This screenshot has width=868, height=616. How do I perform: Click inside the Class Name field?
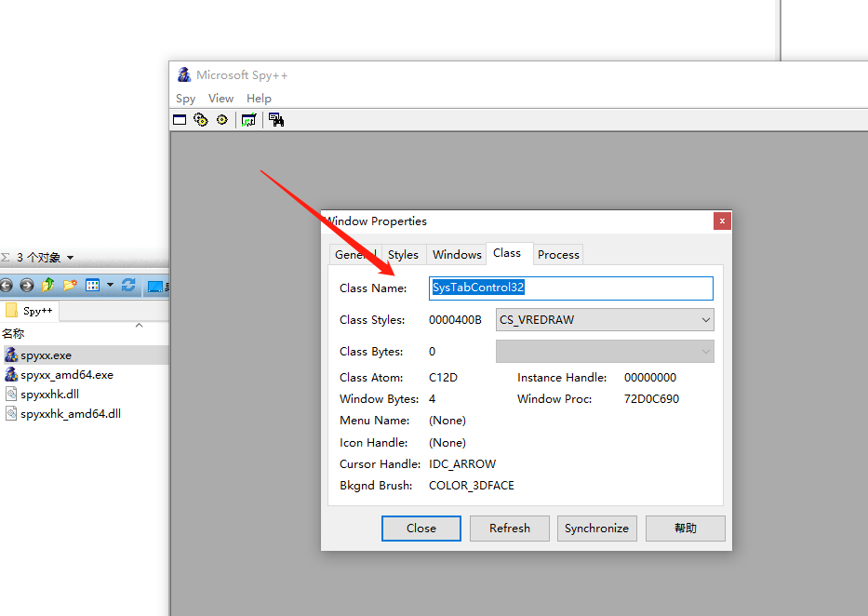[570, 288]
